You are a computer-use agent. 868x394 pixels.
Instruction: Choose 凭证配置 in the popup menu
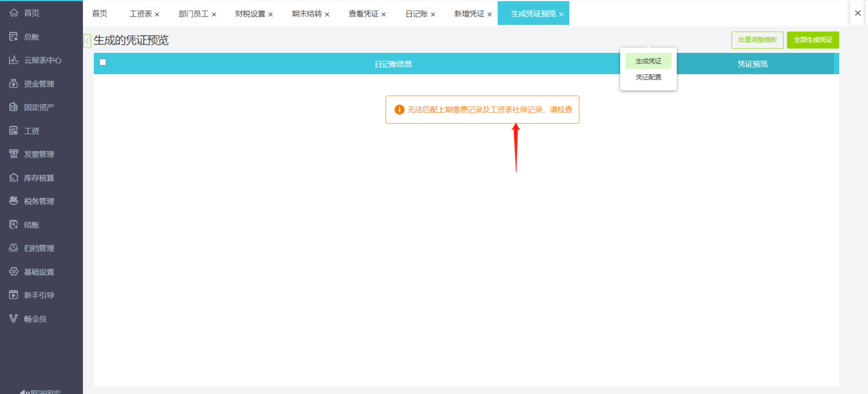click(648, 77)
